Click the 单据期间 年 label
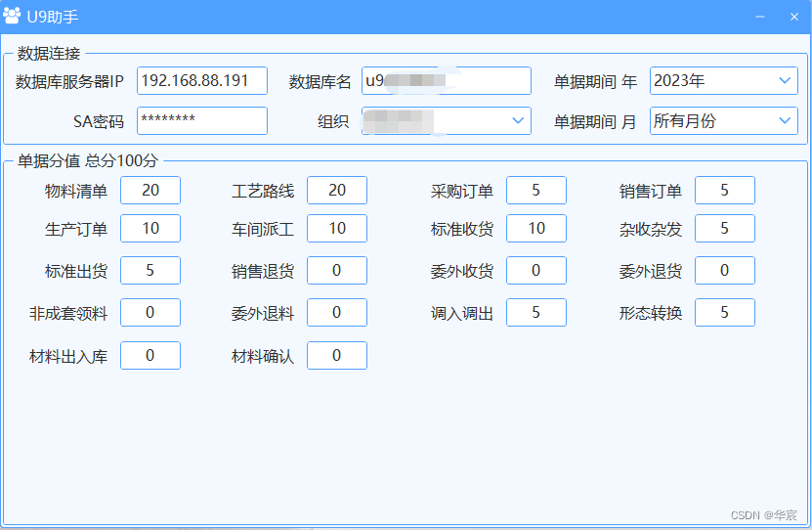This screenshot has height=530, width=812. (x=595, y=81)
